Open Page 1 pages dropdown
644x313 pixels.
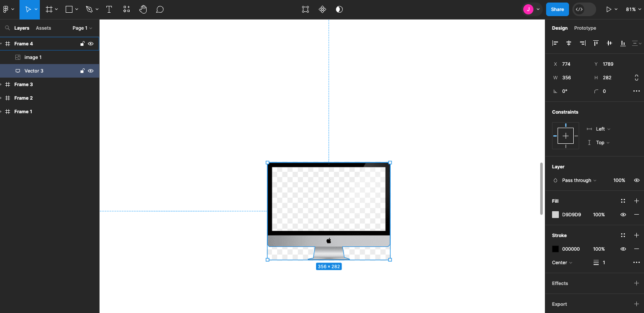pos(82,28)
